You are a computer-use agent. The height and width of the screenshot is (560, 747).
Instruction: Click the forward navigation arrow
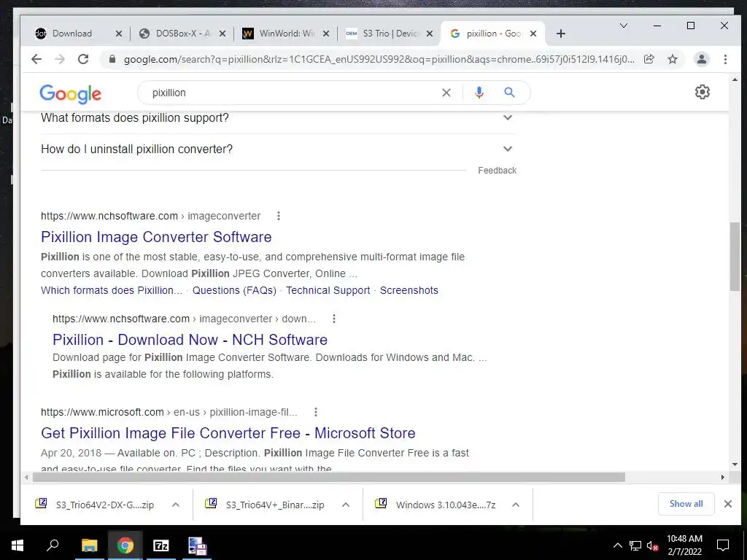click(x=60, y=59)
